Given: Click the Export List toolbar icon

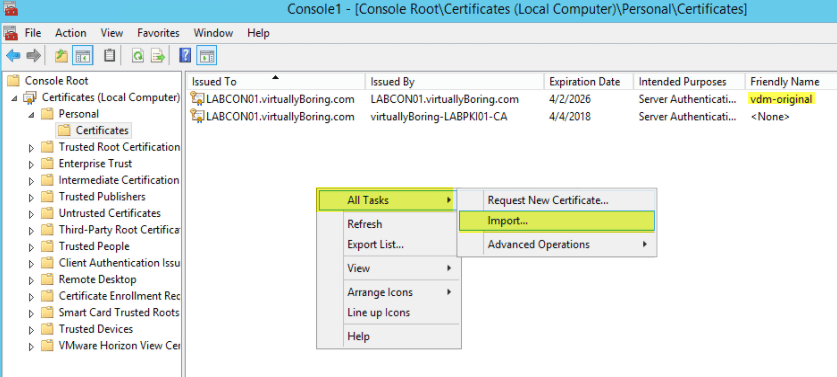Looking at the screenshot, I should pyautogui.click(x=158, y=55).
